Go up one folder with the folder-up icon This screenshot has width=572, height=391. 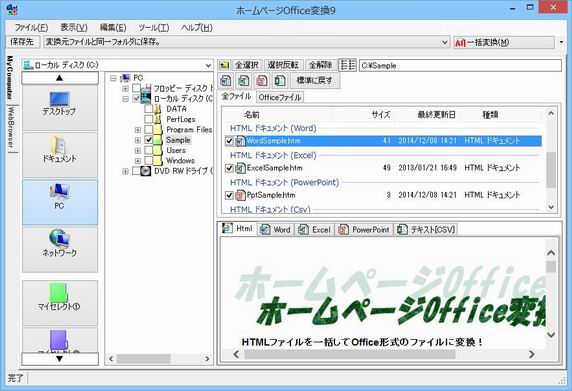pyautogui.click(x=224, y=65)
